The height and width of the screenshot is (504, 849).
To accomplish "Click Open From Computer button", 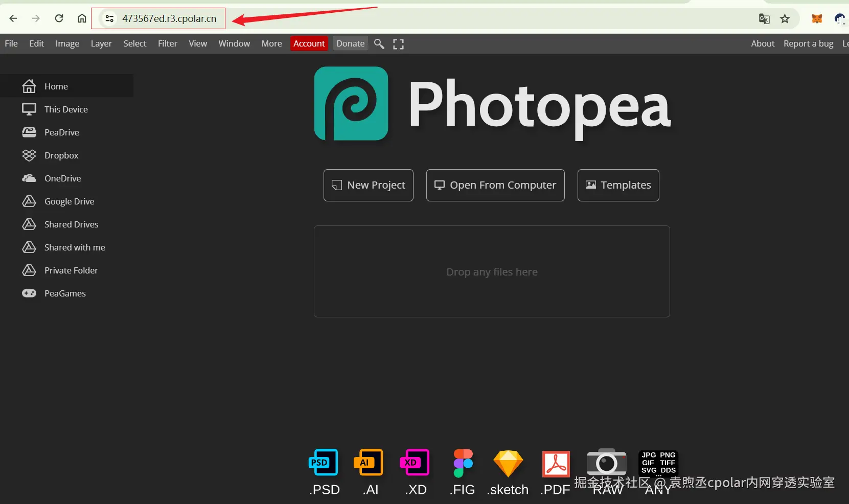I will (495, 185).
